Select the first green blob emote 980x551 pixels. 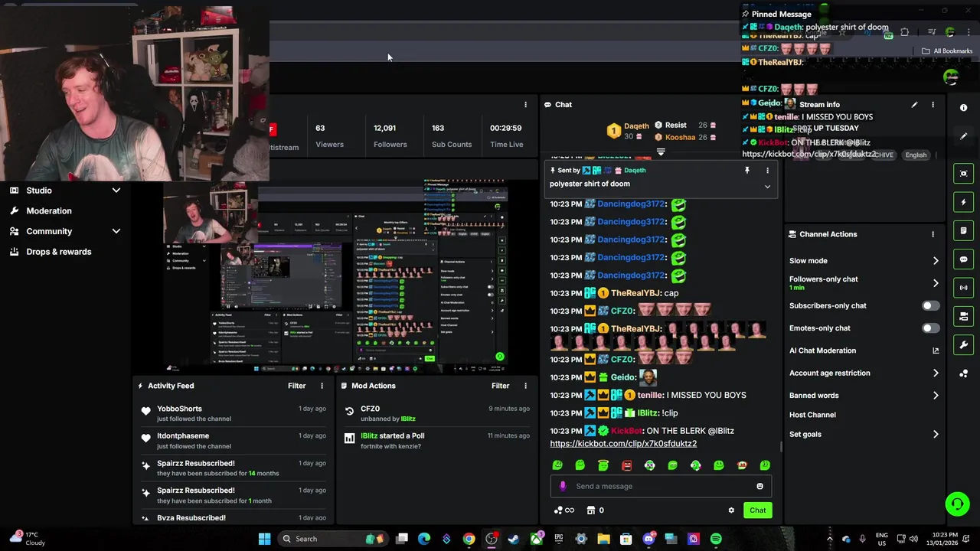point(557,465)
